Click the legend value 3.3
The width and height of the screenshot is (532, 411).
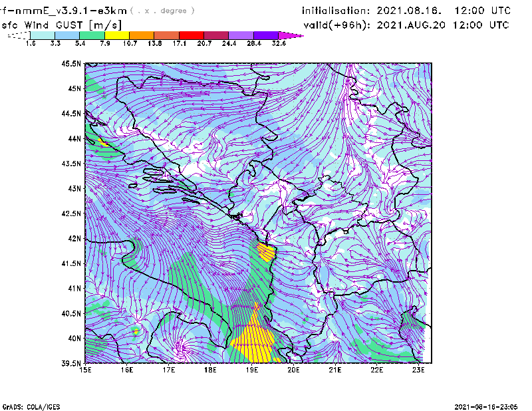tap(55, 43)
